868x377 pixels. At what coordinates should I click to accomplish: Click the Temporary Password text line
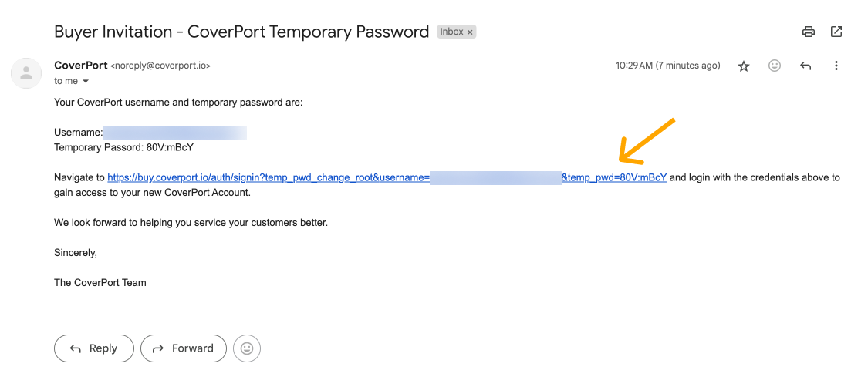[123, 147]
